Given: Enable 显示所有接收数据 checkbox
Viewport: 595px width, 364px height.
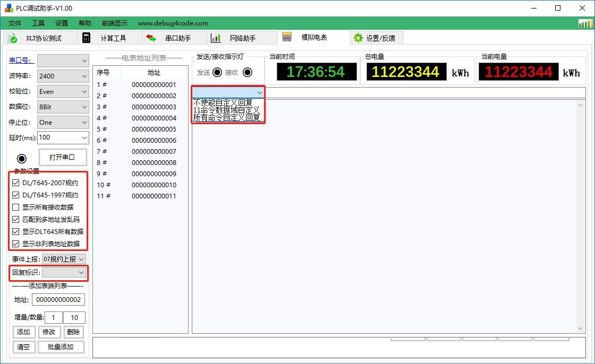Looking at the screenshot, I should click(x=15, y=207).
